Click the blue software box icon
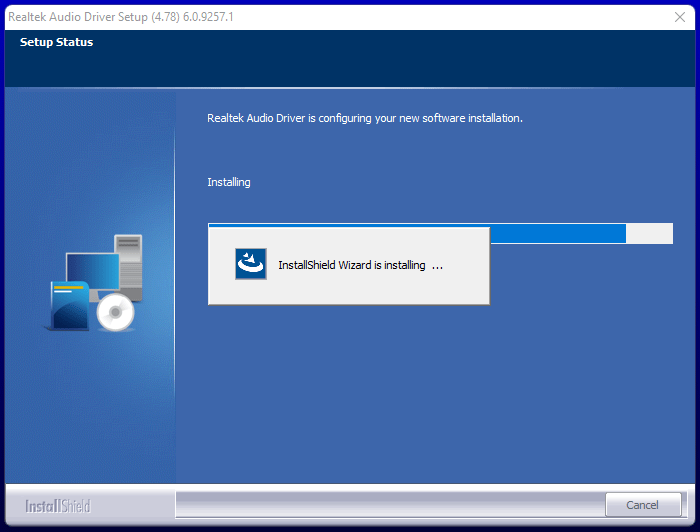Screen dimensions: 700x532 (68, 307)
